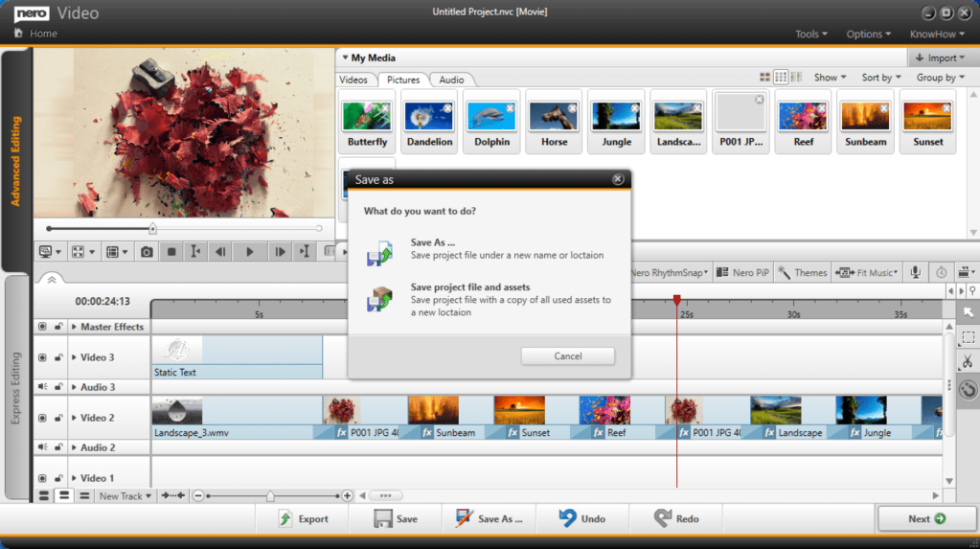Toggle the lock on Video 2 track
This screenshot has width=980, height=549.
pos(59,418)
